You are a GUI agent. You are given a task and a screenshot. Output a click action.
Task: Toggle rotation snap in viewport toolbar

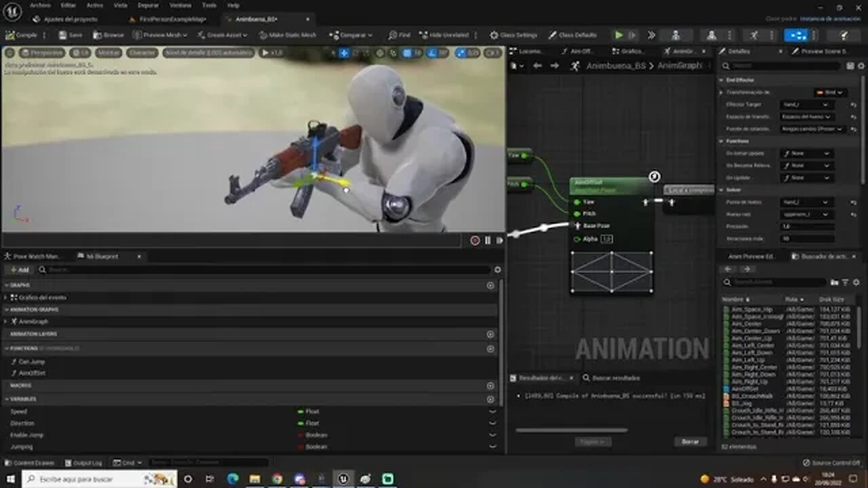[x=431, y=52]
